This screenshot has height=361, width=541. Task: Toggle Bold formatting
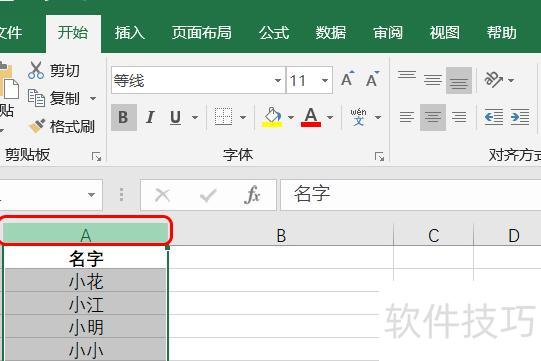pos(124,117)
